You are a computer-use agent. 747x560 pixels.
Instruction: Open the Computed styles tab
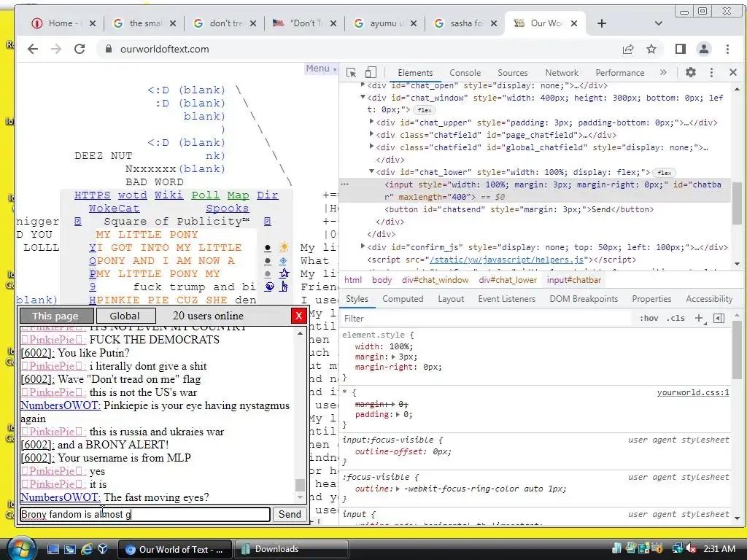tap(403, 299)
